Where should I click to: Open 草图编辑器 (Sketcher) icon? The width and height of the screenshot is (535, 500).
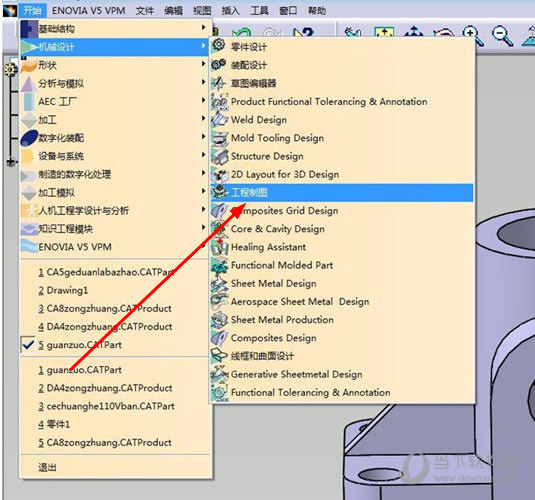click(219, 83)
